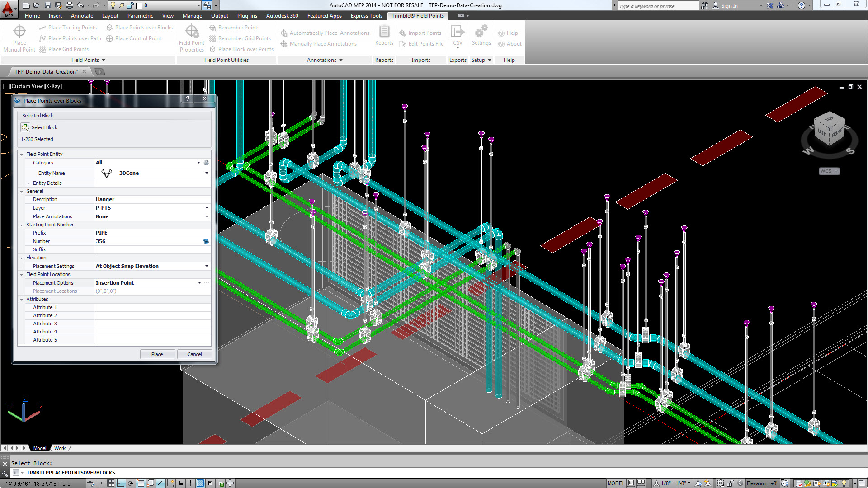Image resolution: width=868 pixels, height=488 pixels.
Task: Toggle ortho mode in status bar
Action: tap(121, 483)
